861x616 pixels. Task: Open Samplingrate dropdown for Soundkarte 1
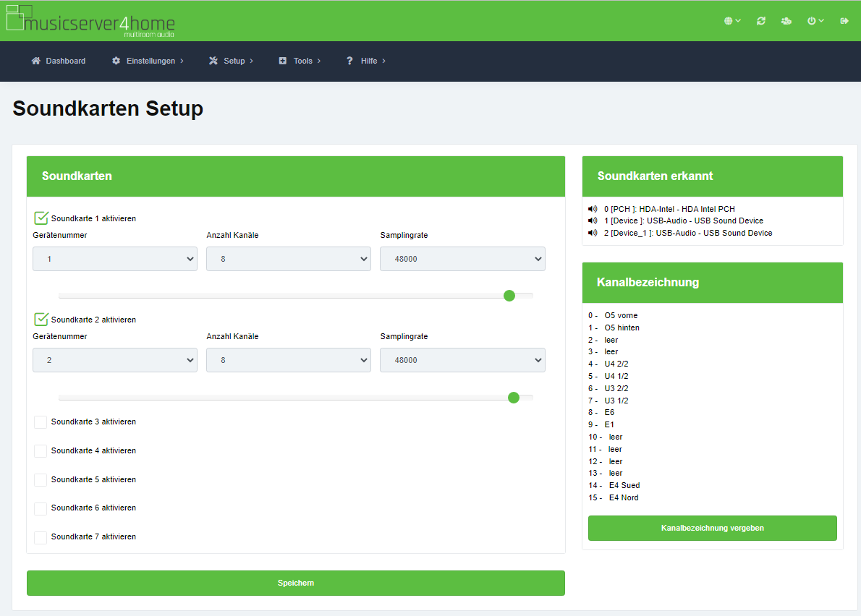point(462,259)
